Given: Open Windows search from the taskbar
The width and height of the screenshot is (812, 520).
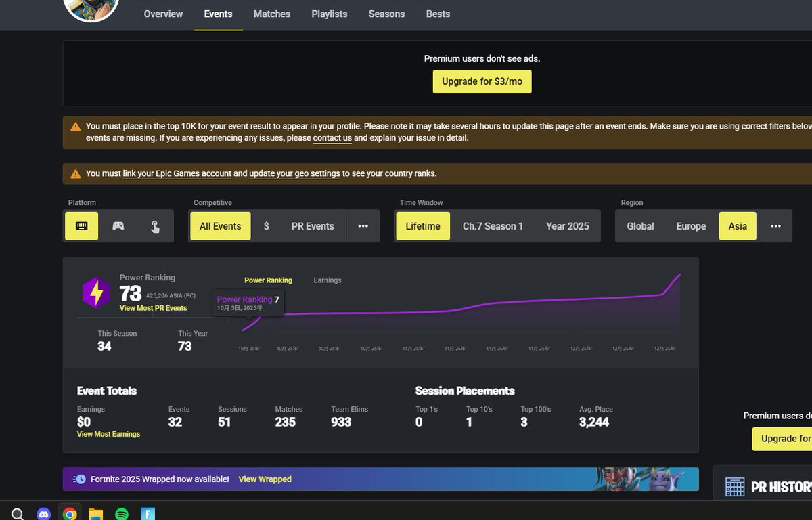Looking at the screenshot, I should tap(18, 514).
